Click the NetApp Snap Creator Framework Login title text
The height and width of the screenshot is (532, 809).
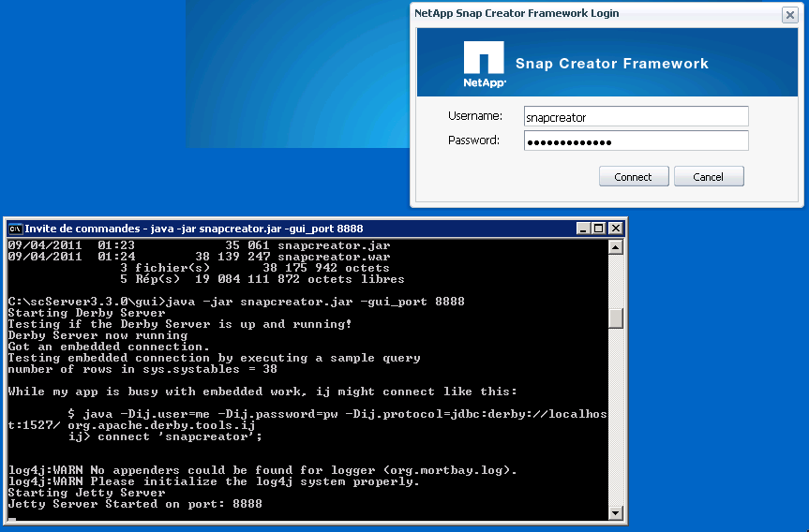coord(517,13)
